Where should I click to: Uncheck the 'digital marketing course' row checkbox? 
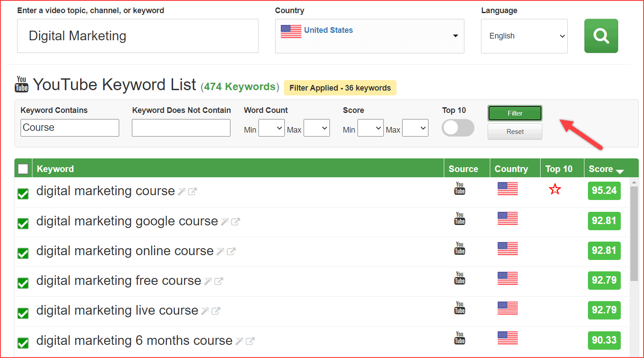(23, 193)
